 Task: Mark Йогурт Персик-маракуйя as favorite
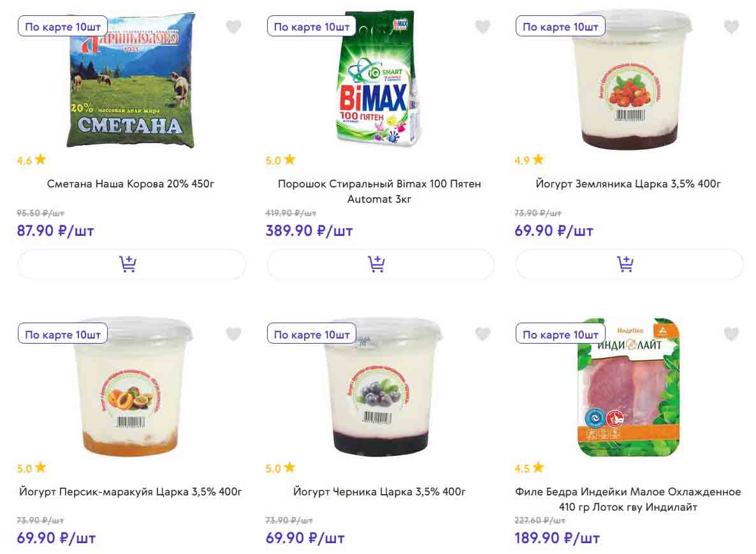pyautogui.click(x=234, y=334)
